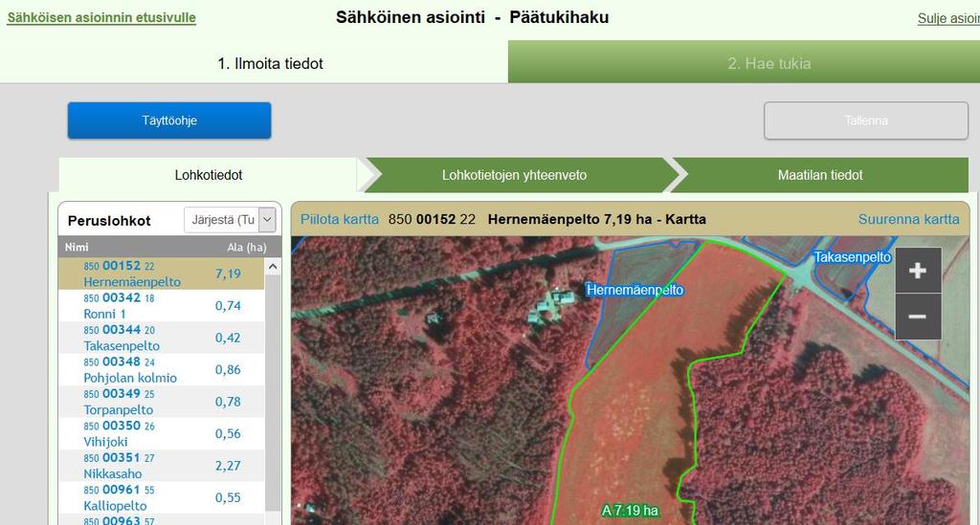
Task: Click the Hernemäenpelto label on the map
Action: pos(635,290)
